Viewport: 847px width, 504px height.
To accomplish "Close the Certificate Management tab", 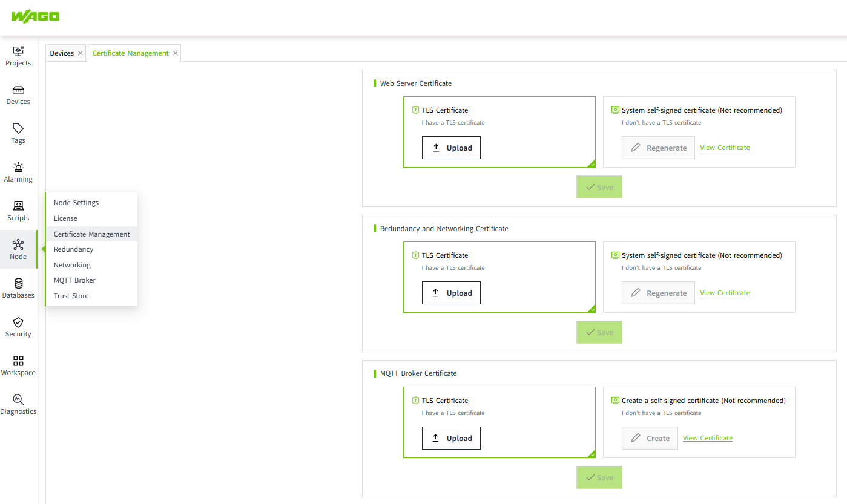I will (x=176, y=53).
